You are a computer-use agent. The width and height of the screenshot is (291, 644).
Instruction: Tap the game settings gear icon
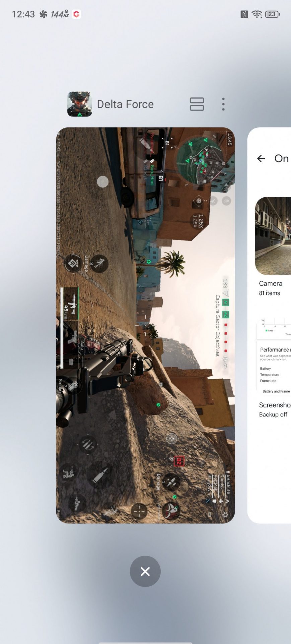tap(225, 515)
